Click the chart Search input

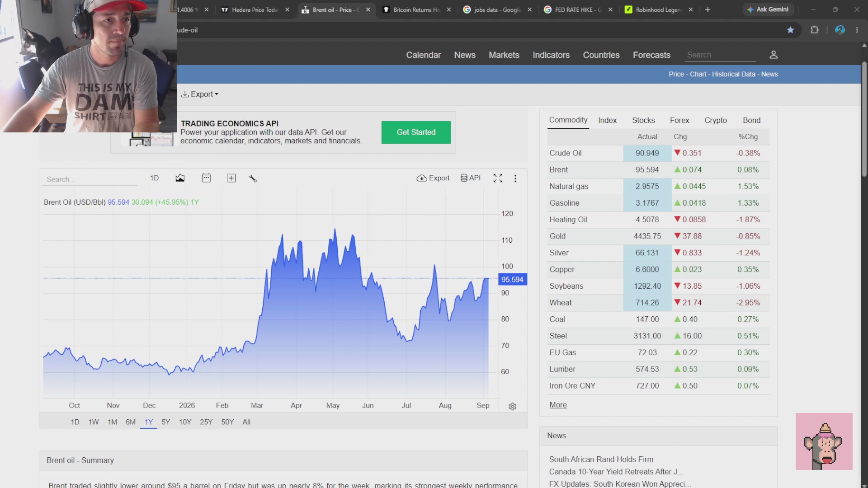point(90,179)
